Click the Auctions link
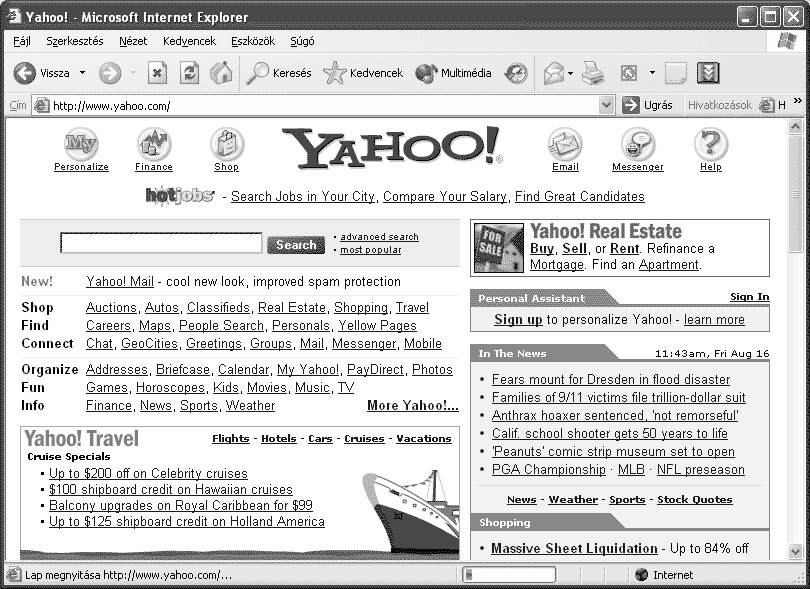 tap(111, 307)
